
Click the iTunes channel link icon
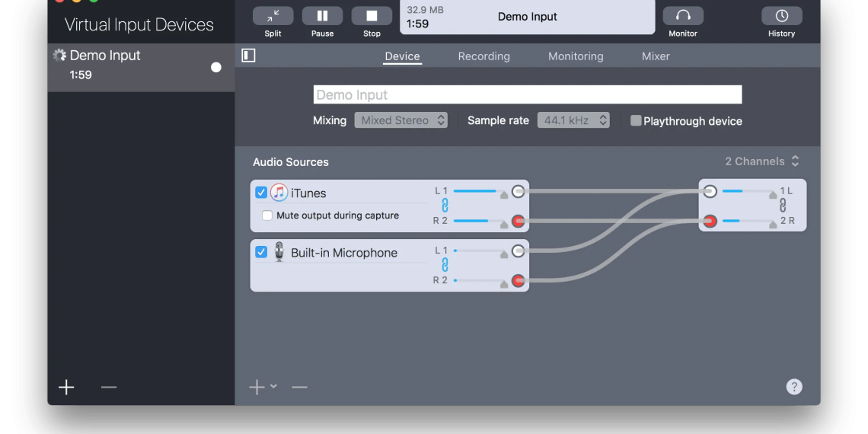445,206
